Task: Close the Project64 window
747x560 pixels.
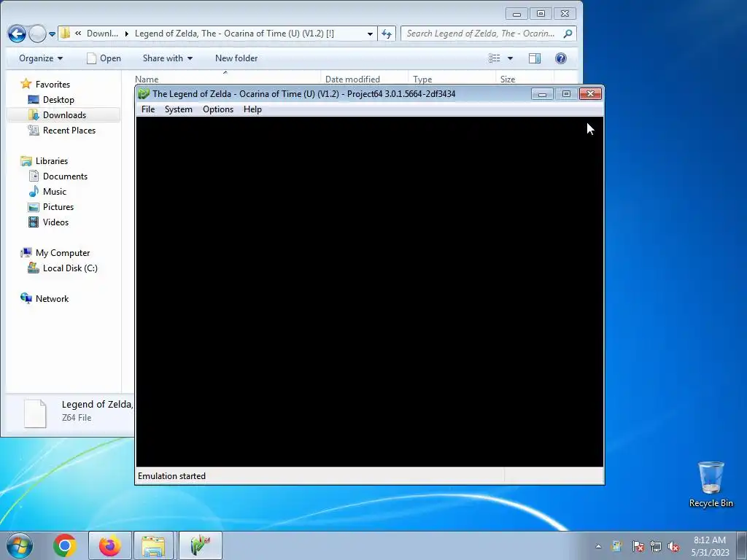Action: point(590,94)
